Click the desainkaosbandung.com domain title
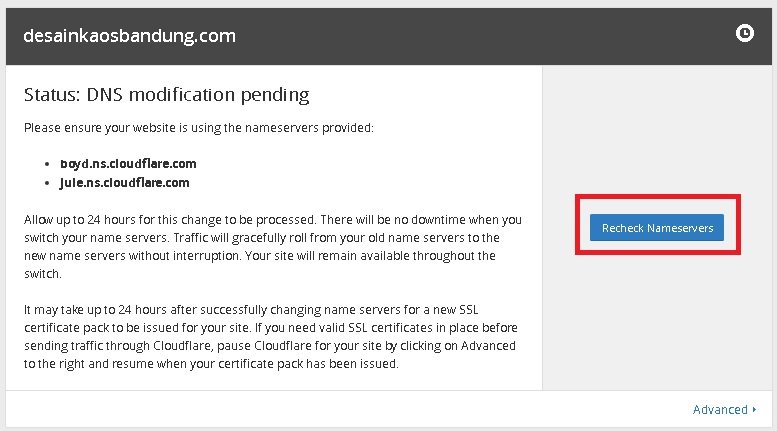This screenshot has width=777, height=431. pos(129,36)
